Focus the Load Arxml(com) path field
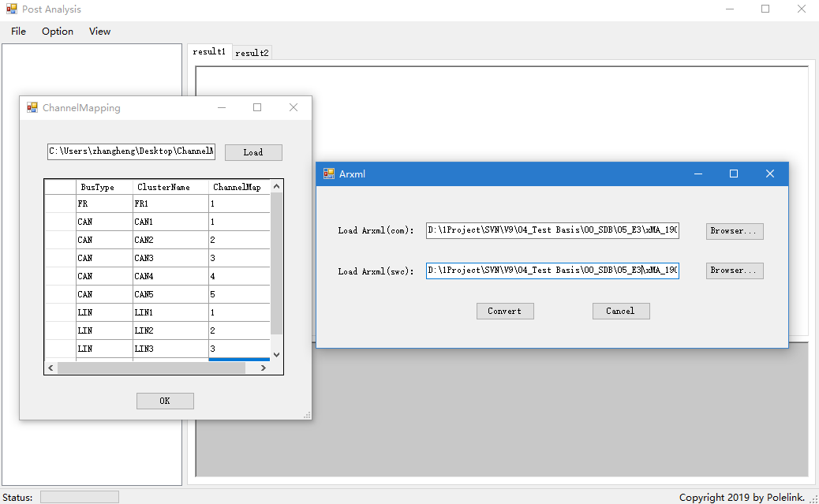This screenshot has height=504, width=819. 552,230
